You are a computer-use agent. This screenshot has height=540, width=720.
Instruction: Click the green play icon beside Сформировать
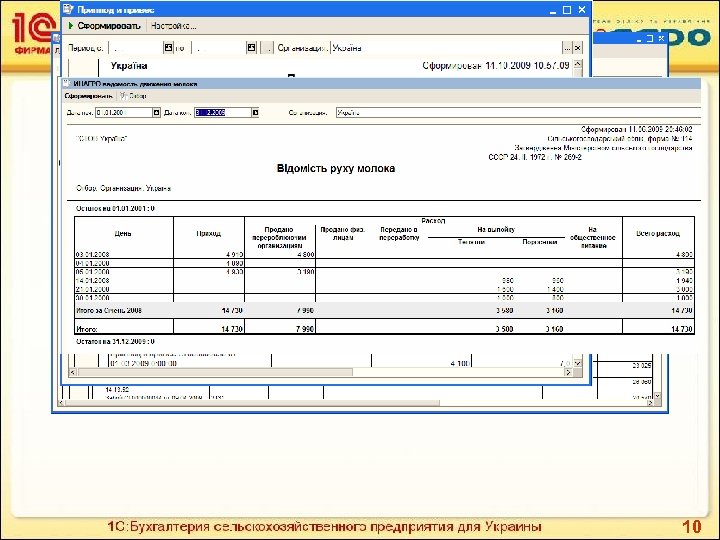71,26
